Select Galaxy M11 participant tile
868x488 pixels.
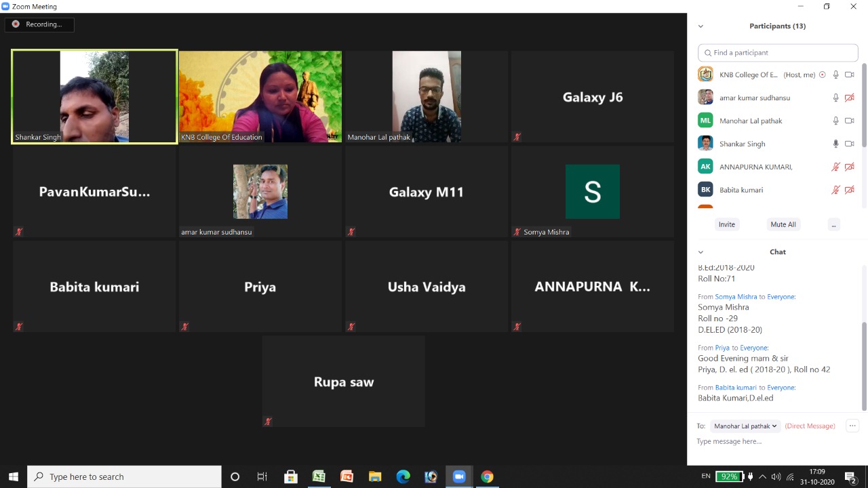pyautogui.click(x=427, y=192)
